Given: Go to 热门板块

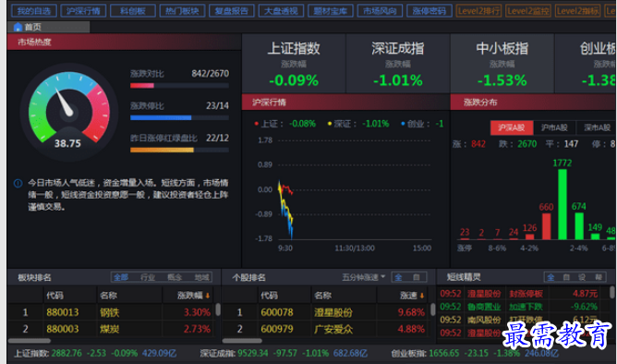Looking at the screenshot, I should pyautogui.click(x=182, y=11).
